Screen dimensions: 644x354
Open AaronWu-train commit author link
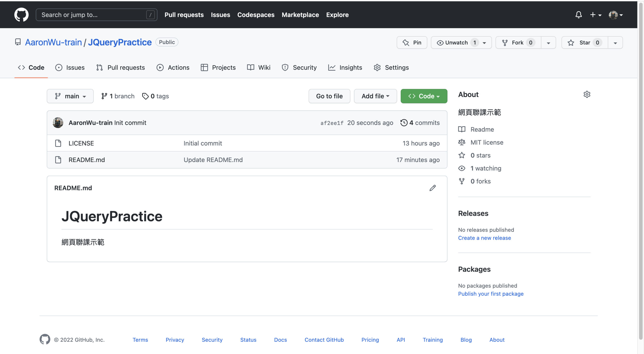pyautogui.click(x=90, y=122)
